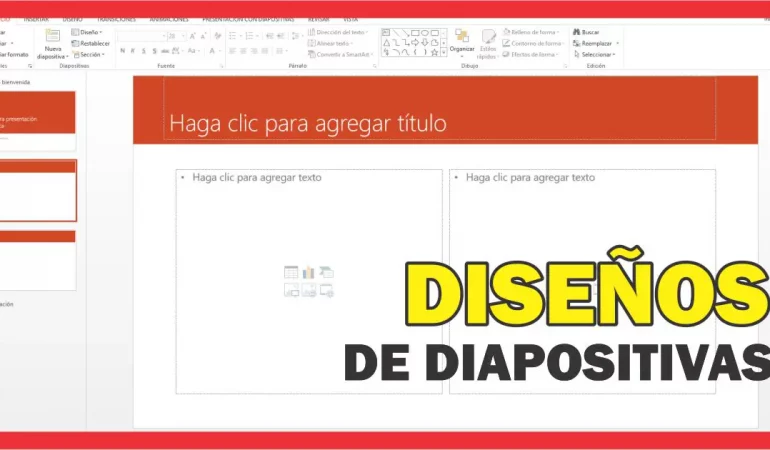
Task: Click the Nueva diapositiva icon
Action: [x=53, y=35]
